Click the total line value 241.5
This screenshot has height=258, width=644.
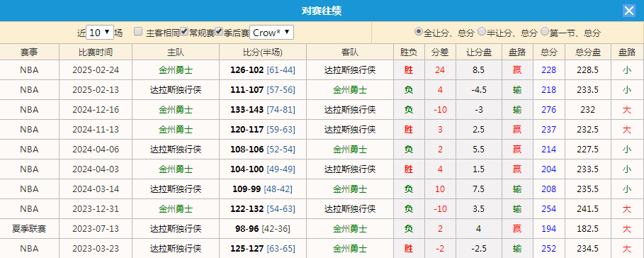[x=588, y=208]
